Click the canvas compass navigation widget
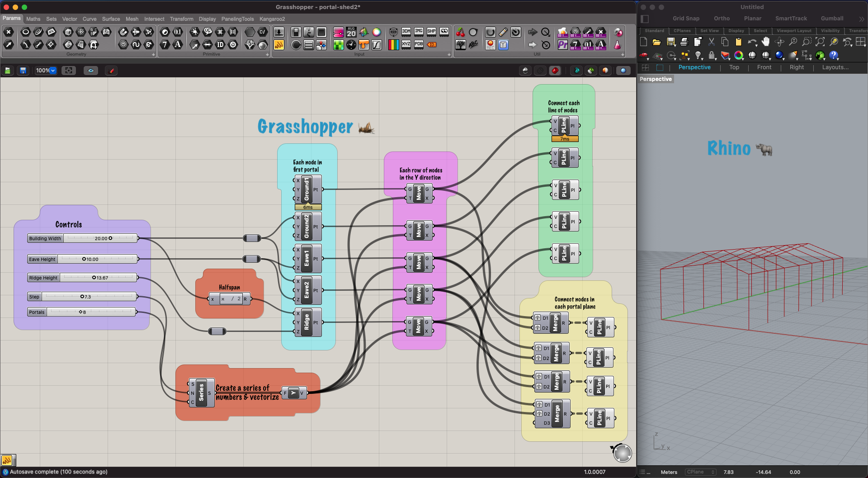 (x=622, y=453)
